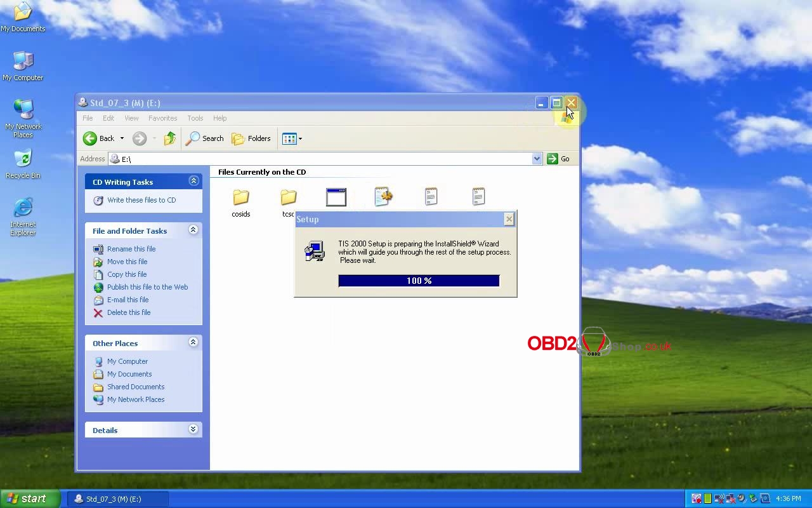Toggle the Folders pane button
The width and height of the screenshot is (812, 508).
pos(251,138)
